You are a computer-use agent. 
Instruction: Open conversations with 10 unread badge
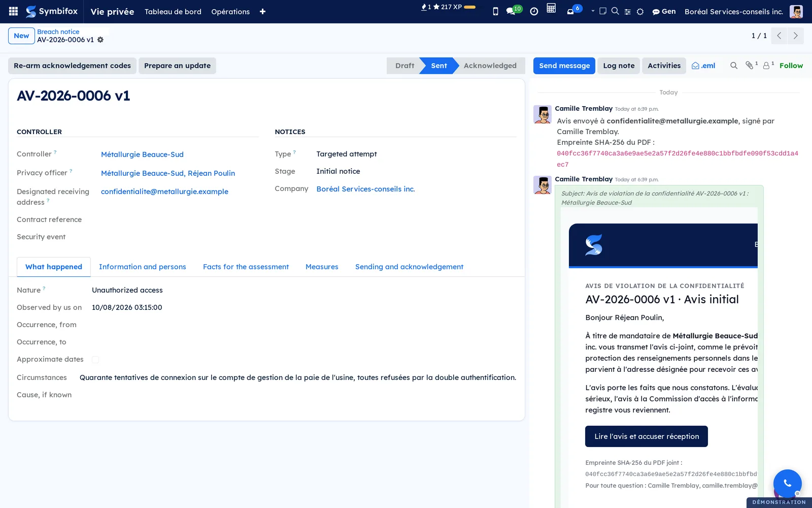pyautogui.click(x=514, y=11)
